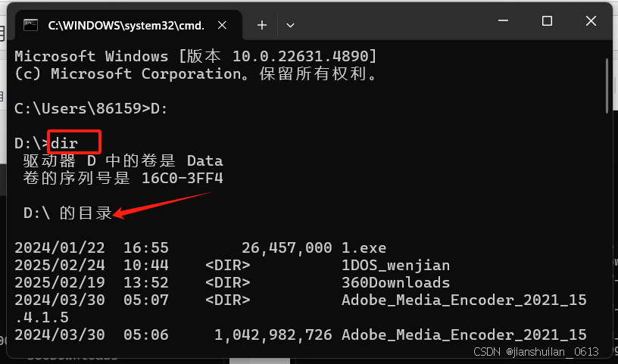The height and width of the screenshot is (364, 618).
Task: Click the 360Downloads folder name
Action: pyautogui.click(x=395, y=282)
